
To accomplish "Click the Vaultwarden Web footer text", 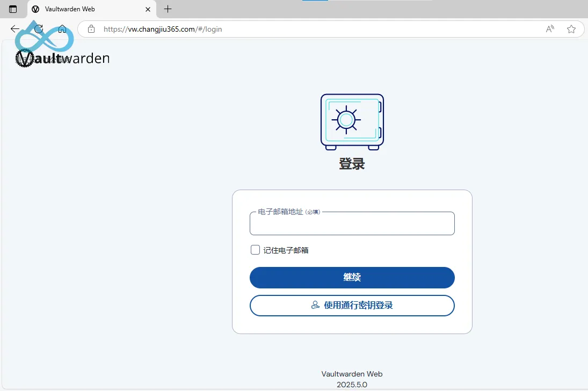I will [352, 374].
